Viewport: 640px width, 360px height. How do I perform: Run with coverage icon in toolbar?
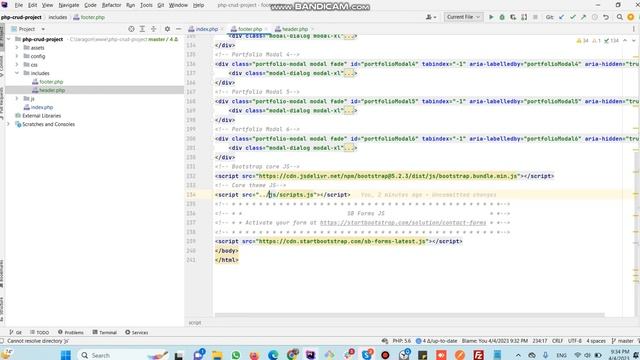(x=513, y=17)
